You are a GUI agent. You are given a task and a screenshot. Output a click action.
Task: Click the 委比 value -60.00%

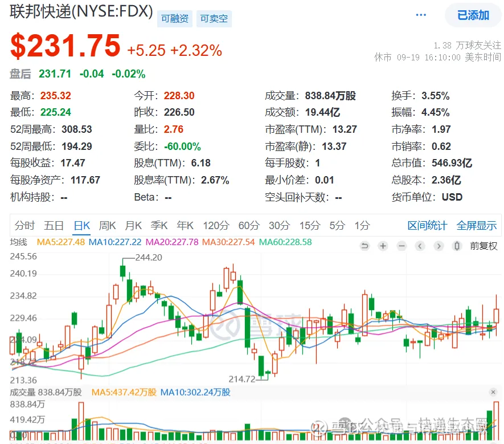pos(182,146)
